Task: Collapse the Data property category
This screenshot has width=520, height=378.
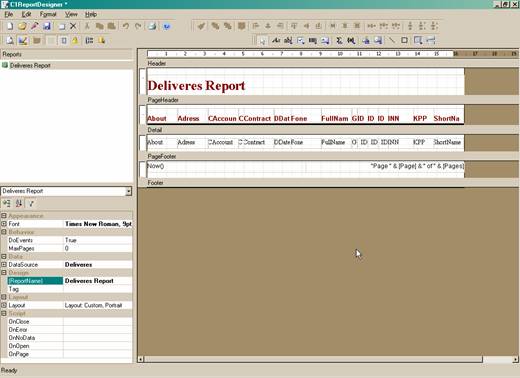Action: tap(4, 256)
